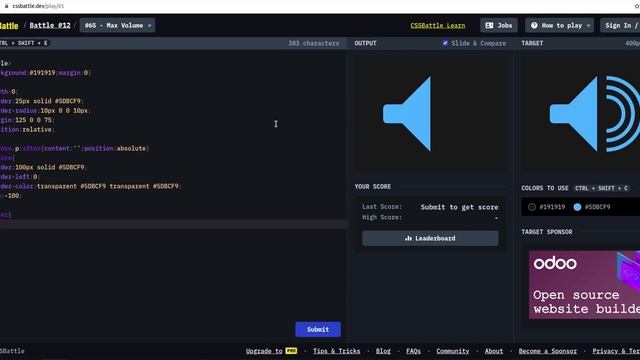Open the Leaderboard

(430, 238)
